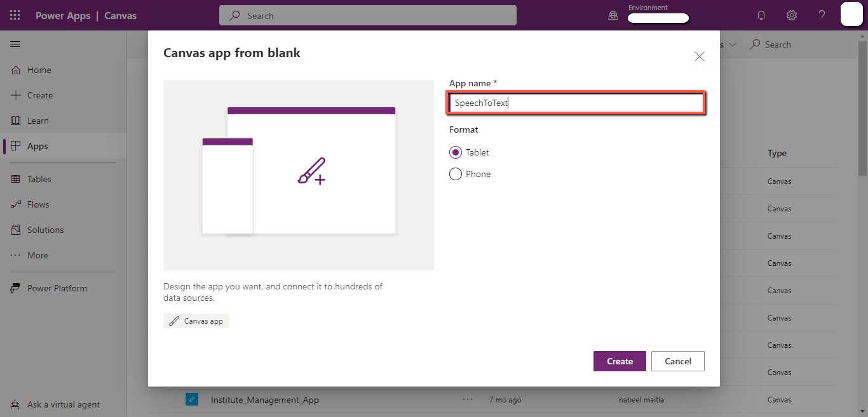This screenshot has width=868, height=417.
Task: Open the app launcher waffle icon
Action: (15, 15)
